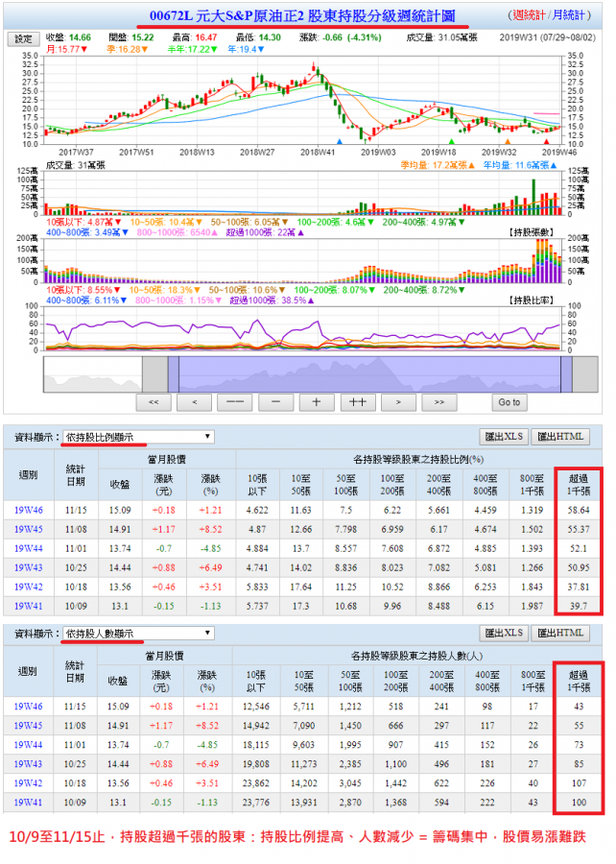Click 10張以下: 8.55% ratio legend

pos(83,290)
